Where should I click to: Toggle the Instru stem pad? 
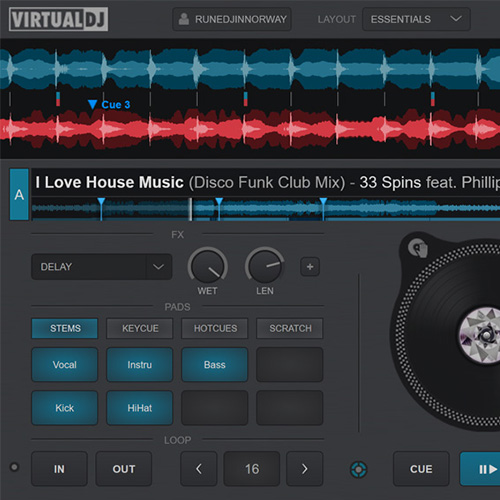tap(140, 365)
